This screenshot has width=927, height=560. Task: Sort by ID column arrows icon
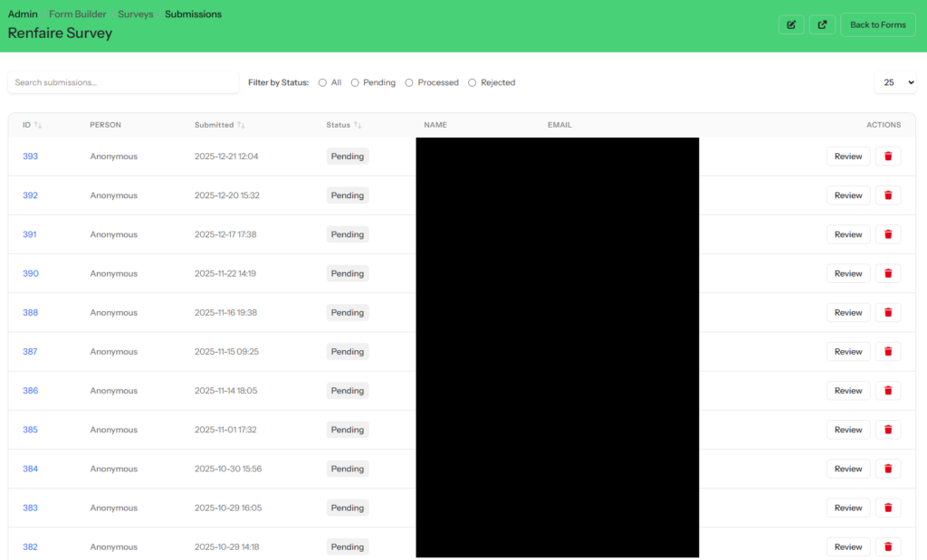38,125
